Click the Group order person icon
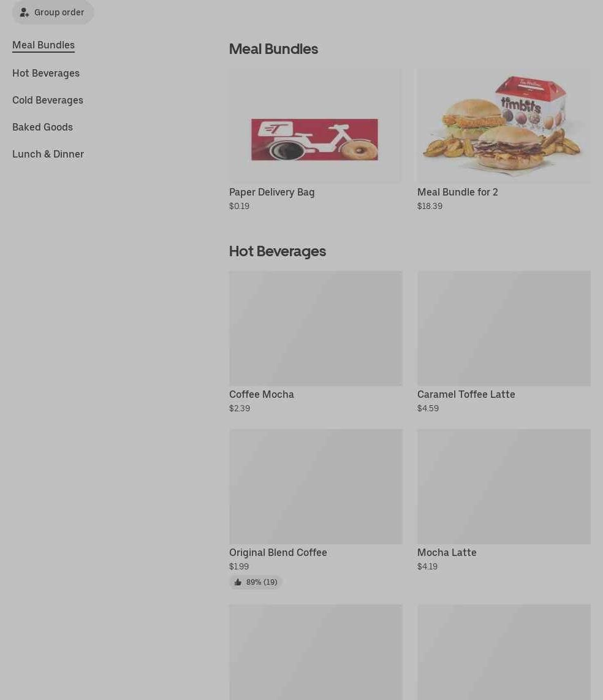Image resolution: width=603 pixels, height=700 pixels. coord(25,12)
